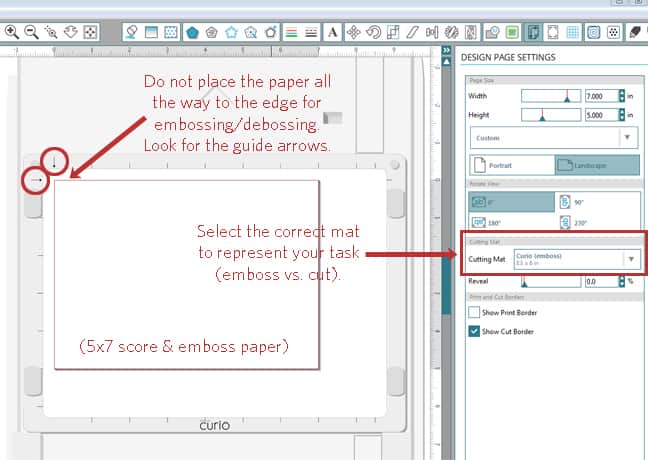Enable the Show Print Border checkbox
The height and width of the screenshot is (460, 648).
tap(474, 312)
